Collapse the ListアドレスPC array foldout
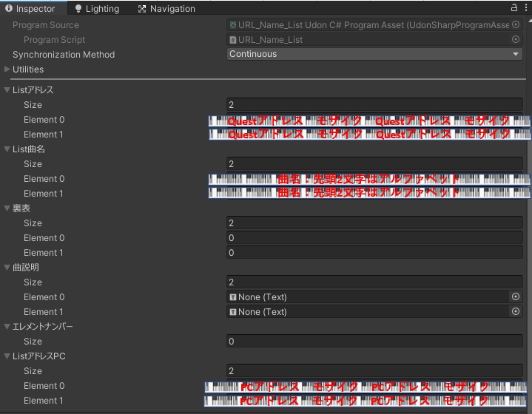This screenshot has height=414, width=532. (x=7, y=356)
